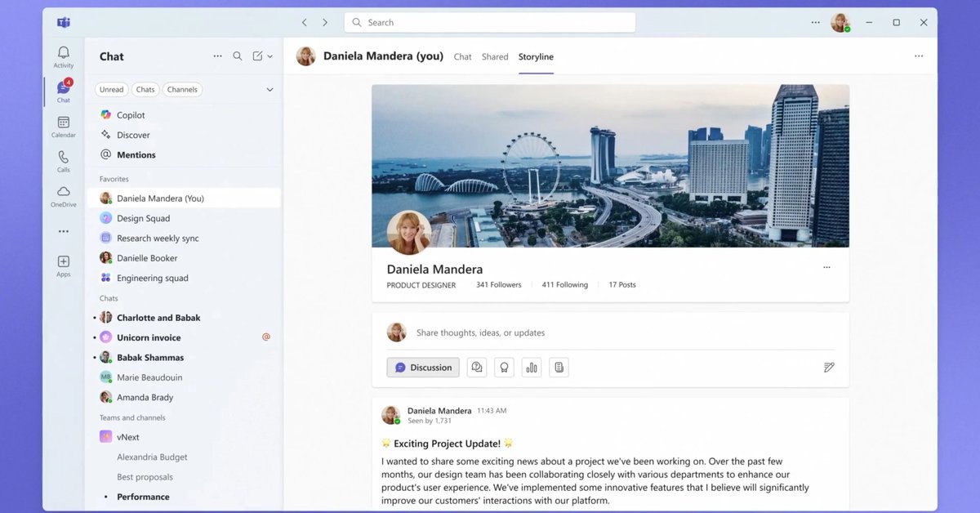Image resolution: width=980 pixels, height=513 pixels.
Task: Select the Calls icon
Action: click(x=63, y=158)
